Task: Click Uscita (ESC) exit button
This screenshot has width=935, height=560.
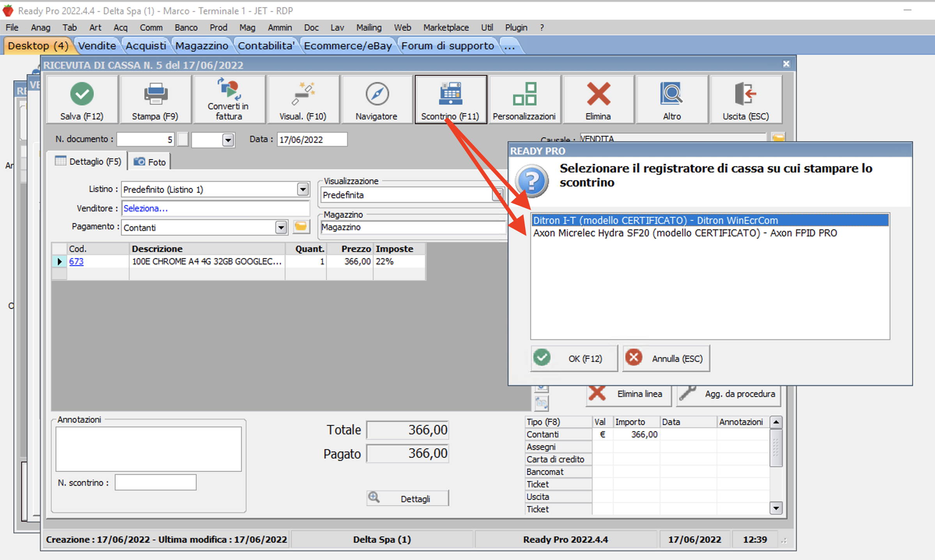Action: pos(746,100)
